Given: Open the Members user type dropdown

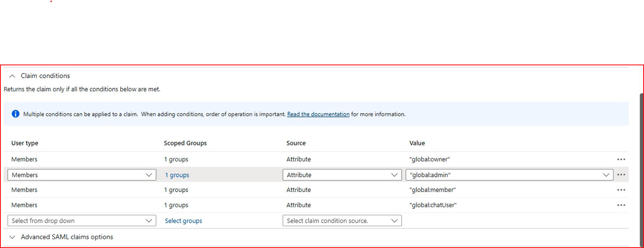Looking at the screenshot, I should coord(82,175).
